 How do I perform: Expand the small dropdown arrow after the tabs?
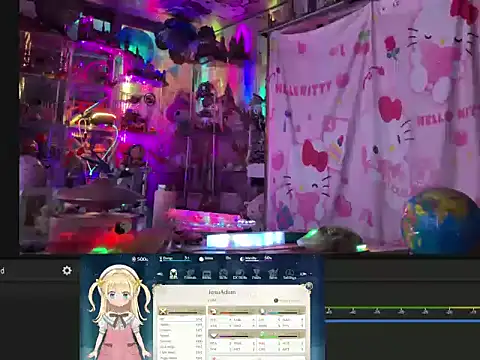point(311,274)
